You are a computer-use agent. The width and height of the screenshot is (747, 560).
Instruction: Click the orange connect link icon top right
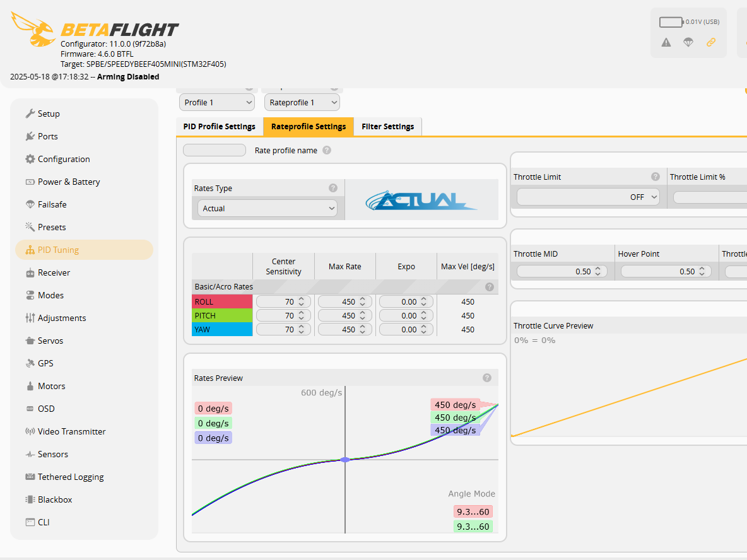point(712,42)
